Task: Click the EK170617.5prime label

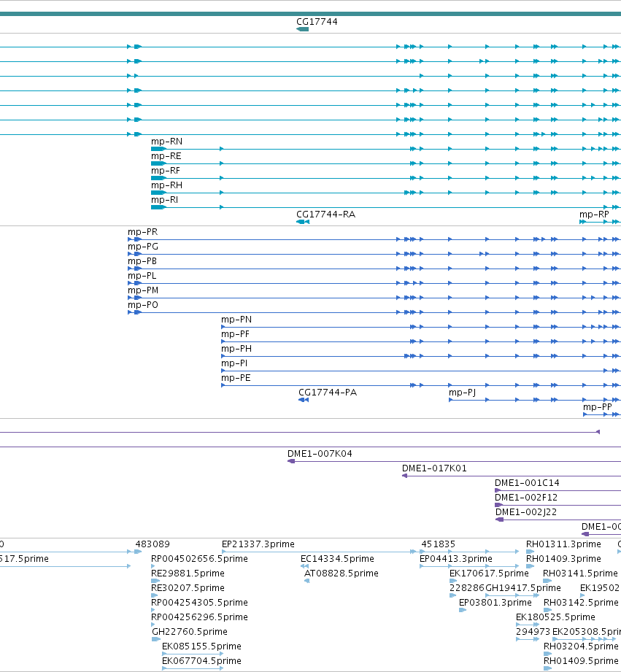Action: [489, 573]
